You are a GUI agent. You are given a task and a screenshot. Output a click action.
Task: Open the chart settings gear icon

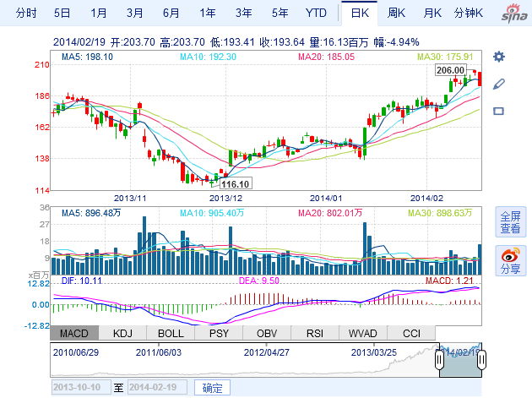tap(498, 57)
